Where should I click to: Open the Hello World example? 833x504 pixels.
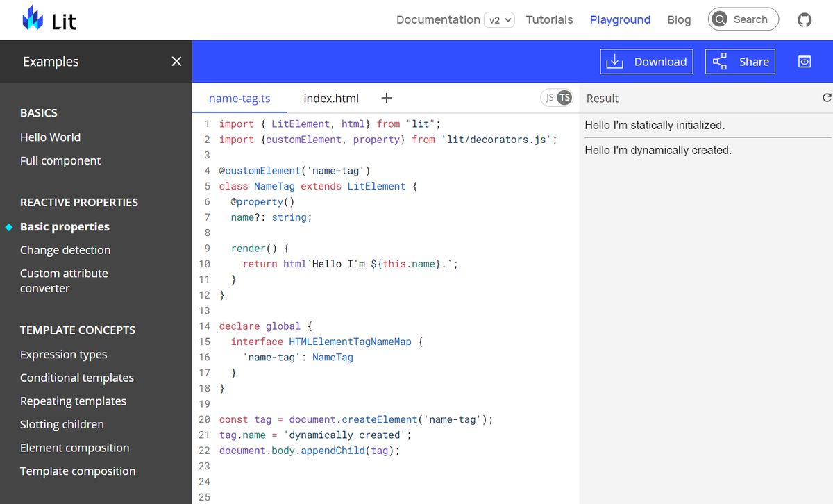(50, 137)
